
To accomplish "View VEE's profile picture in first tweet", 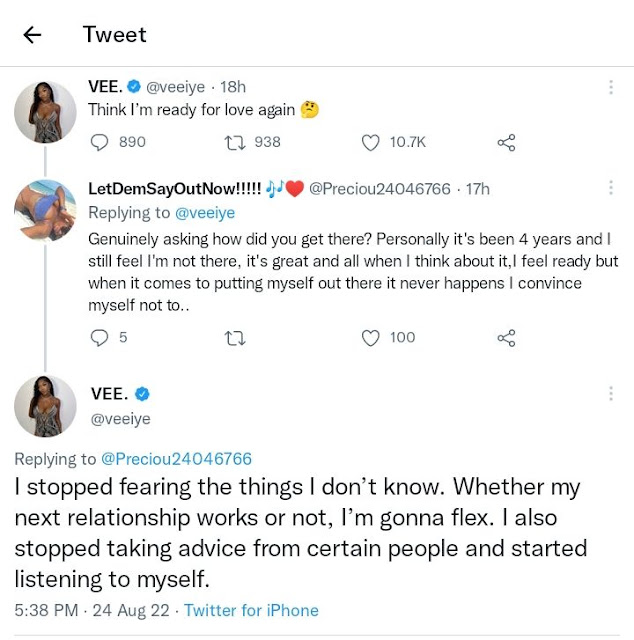I will (x=45, y=112).
